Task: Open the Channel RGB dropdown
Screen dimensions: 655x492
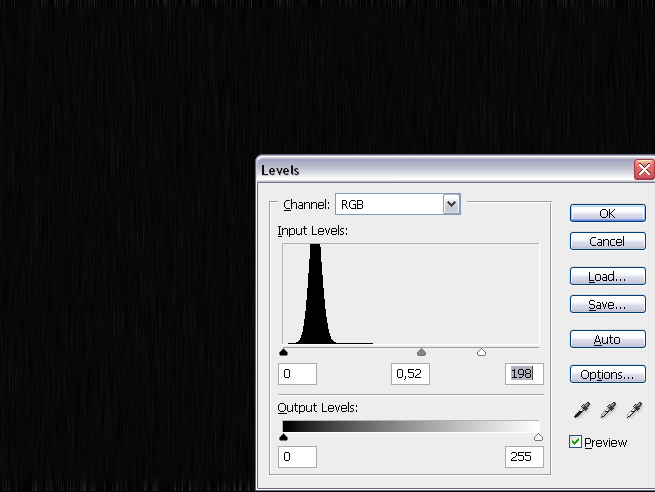Action: pyautogui.click(x=398, y=204)
